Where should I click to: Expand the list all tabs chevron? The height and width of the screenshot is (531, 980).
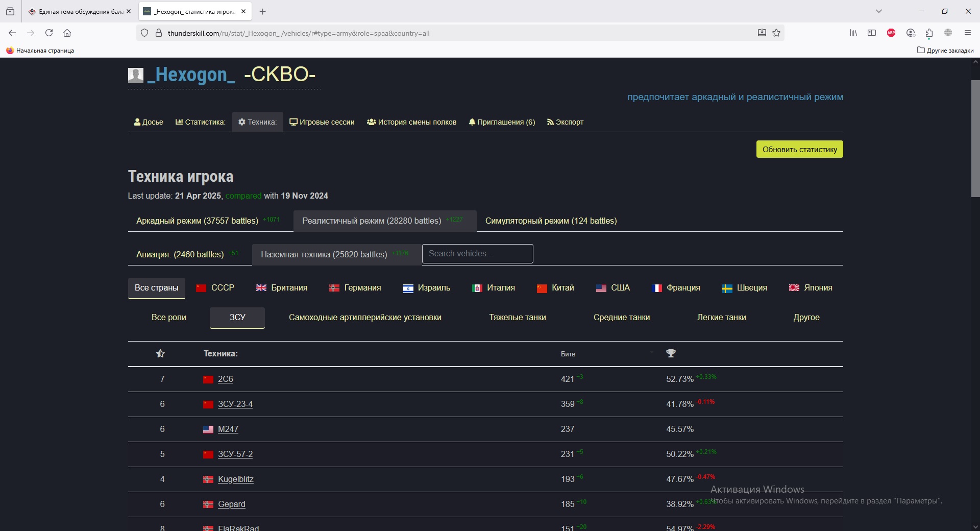[879, 11]
